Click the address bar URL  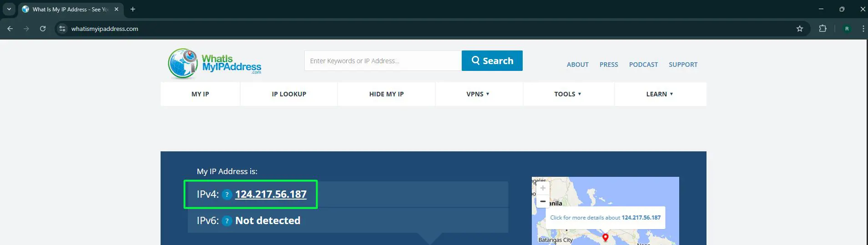coord(105,29)
